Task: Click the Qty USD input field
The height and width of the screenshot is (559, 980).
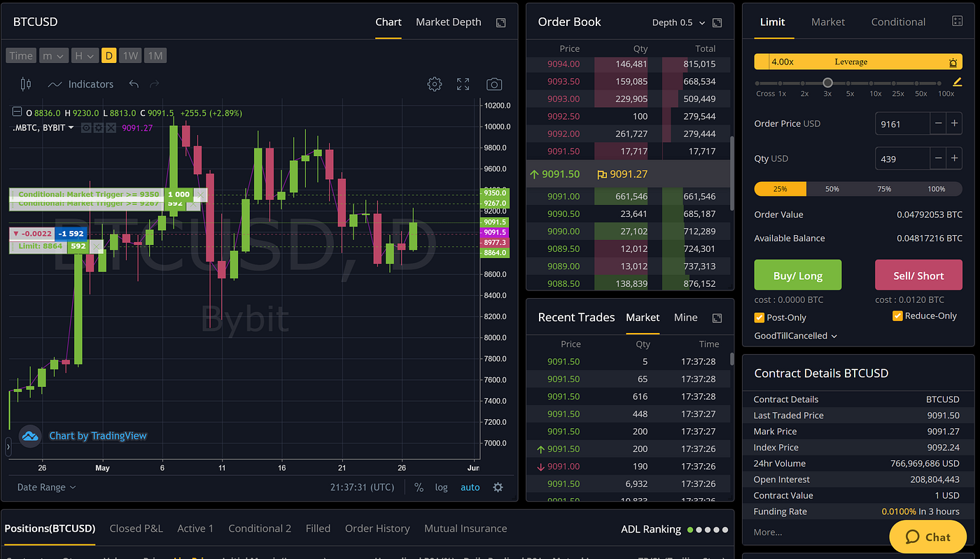Action: click(x=902, y=159)
